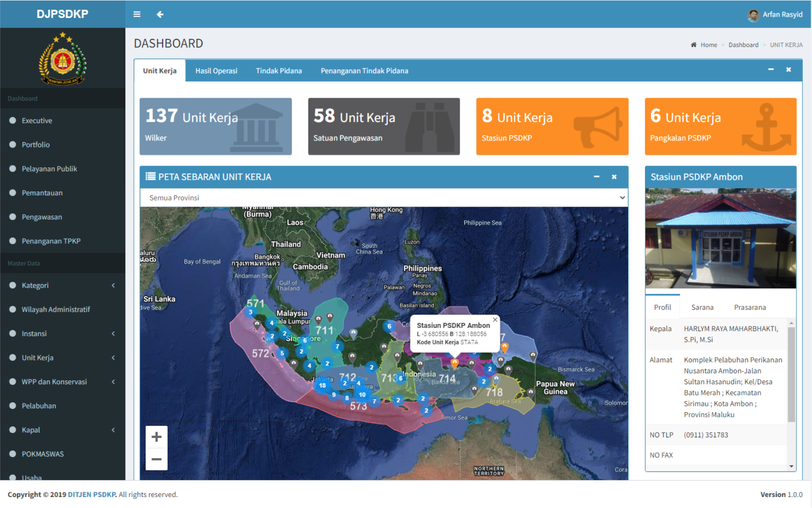Zoom out on the map
This screenshot has height=508, width=812.
click(157, 459)
